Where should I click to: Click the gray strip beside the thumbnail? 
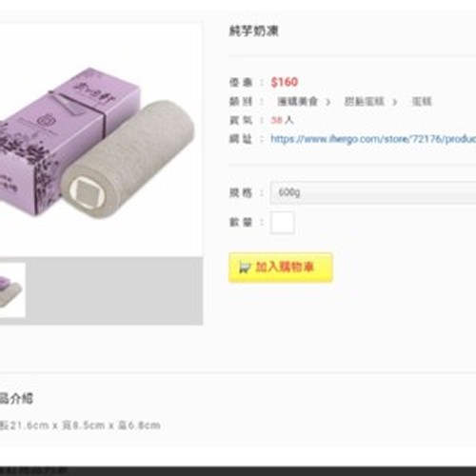114,290
